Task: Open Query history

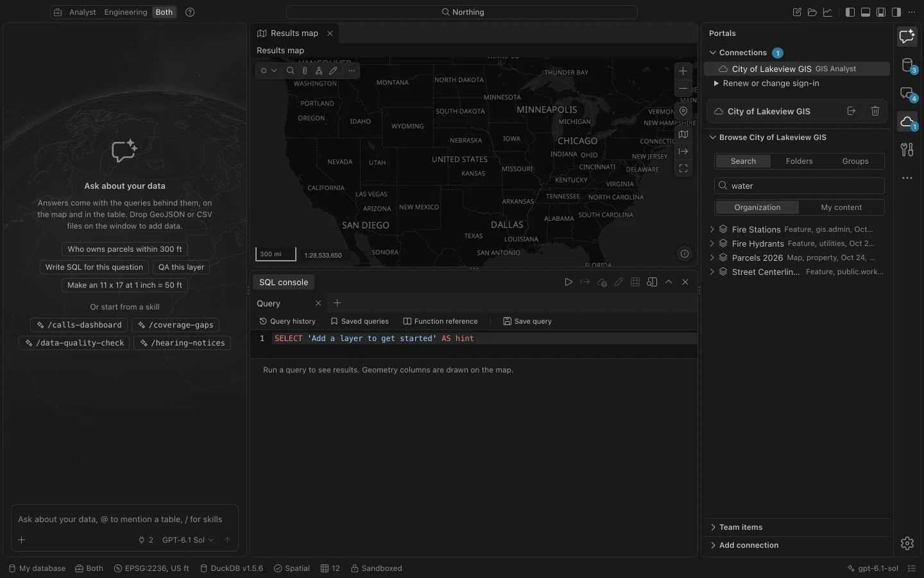Action: [287, 321]
